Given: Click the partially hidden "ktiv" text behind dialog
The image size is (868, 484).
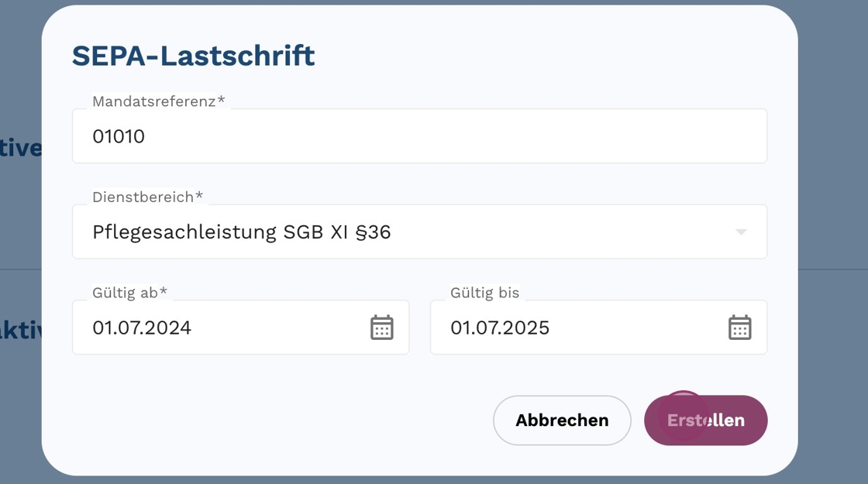Looking at the screenshot, I should [x=21, y=329].
